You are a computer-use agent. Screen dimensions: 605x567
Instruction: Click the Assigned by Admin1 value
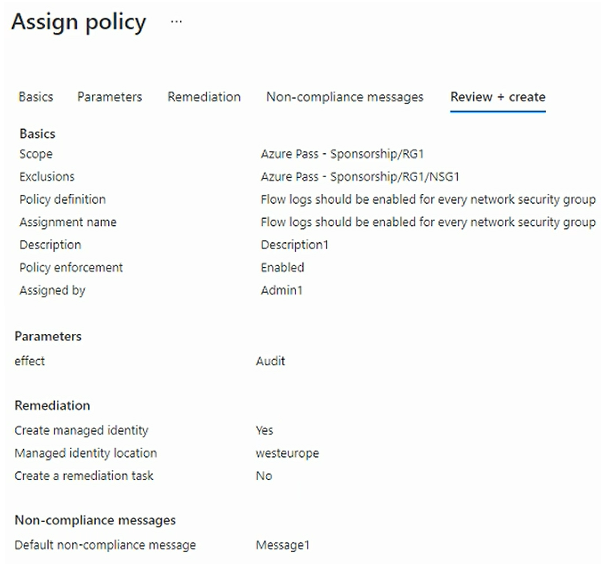click(282, 291)
